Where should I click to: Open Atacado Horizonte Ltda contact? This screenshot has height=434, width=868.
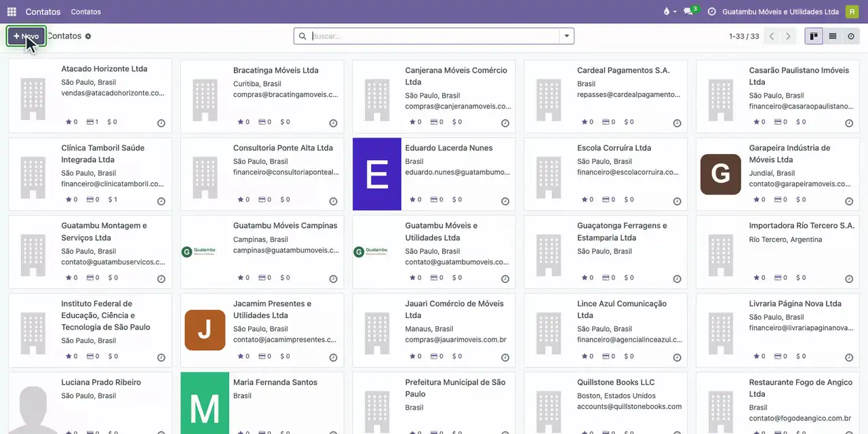pyautogui.click(x=104, y=69)
